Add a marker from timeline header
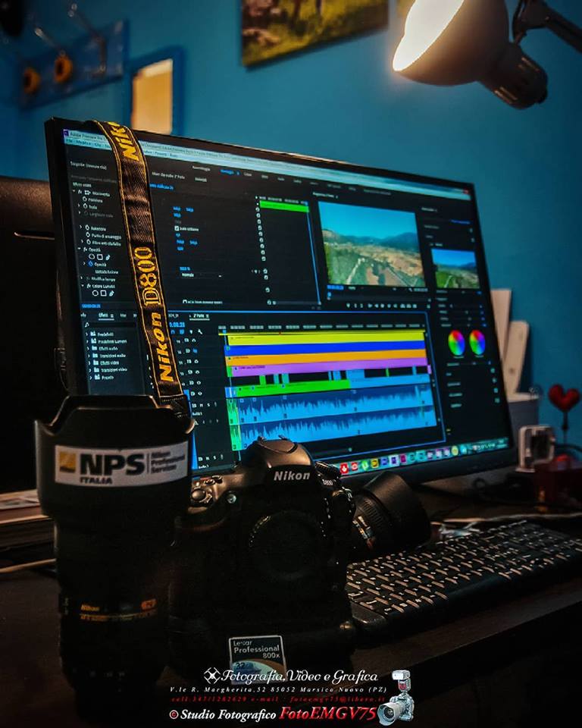This screenshot has height=728, width=582. (x=192, y=331)
